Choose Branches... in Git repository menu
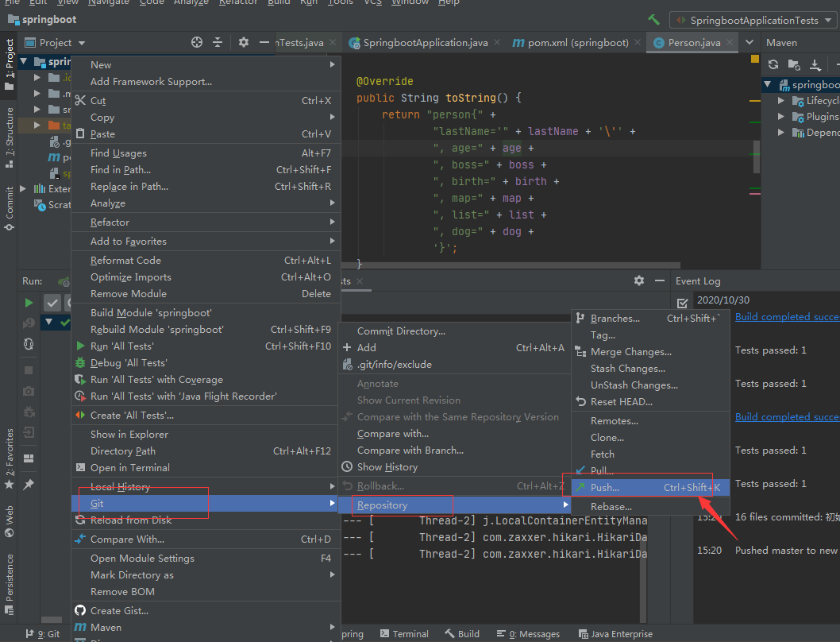 pos(650,318)
